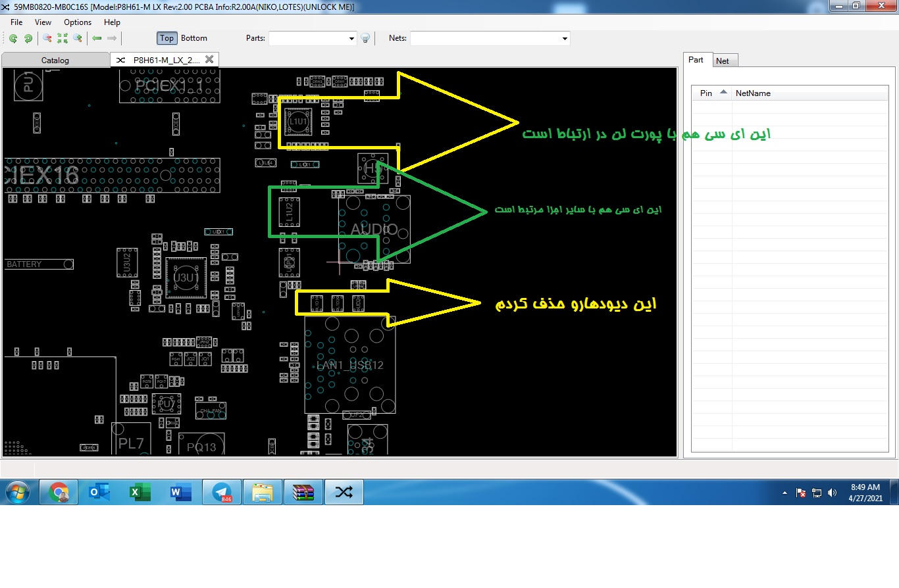Click the Action Center flag tray icon
The width and height of the screenshot is (899, 588).
pos(801,493)
